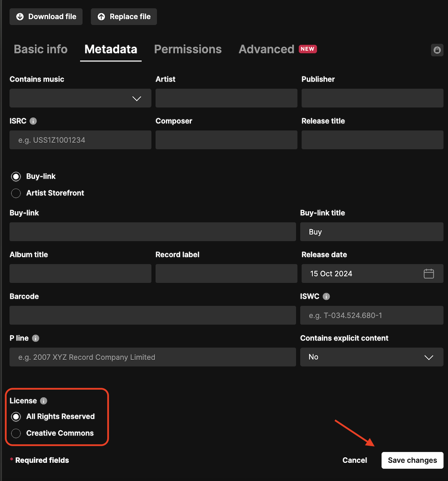Click the lock icon at top right

(437, 50)
